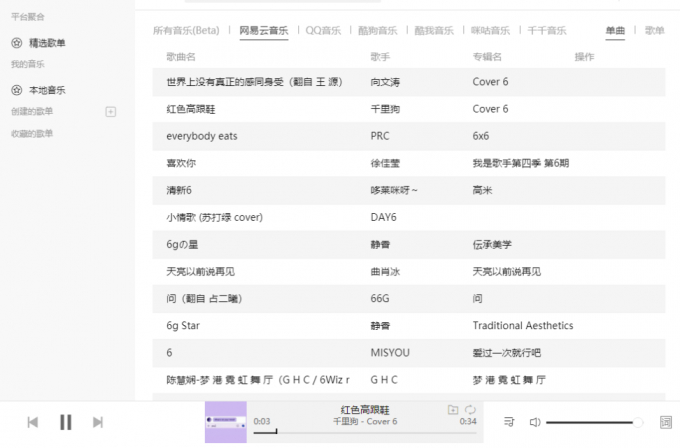Click the 收藏的歌单 sidebar label

click(x=32, y=134)
